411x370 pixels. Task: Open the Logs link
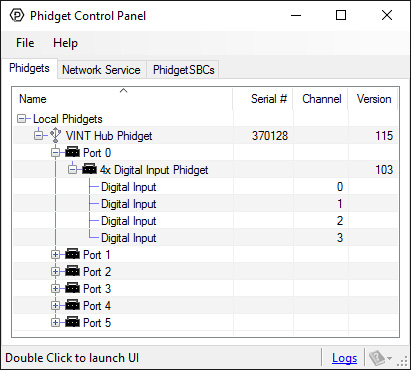344,358
